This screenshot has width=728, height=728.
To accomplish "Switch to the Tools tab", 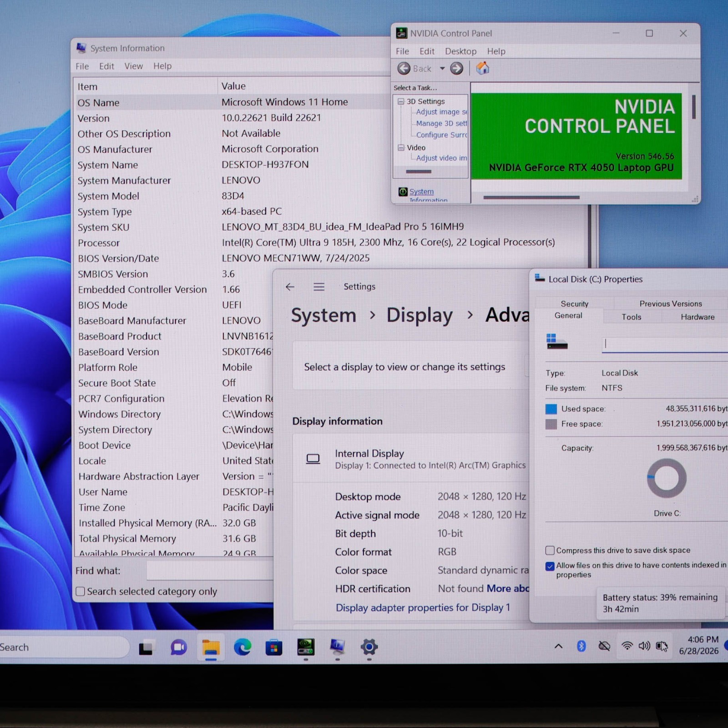I will pyautogui.click(x=632, y=317).
